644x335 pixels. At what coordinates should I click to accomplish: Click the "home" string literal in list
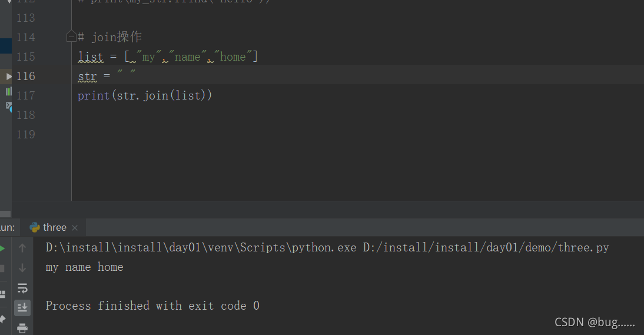pos(233,57)
